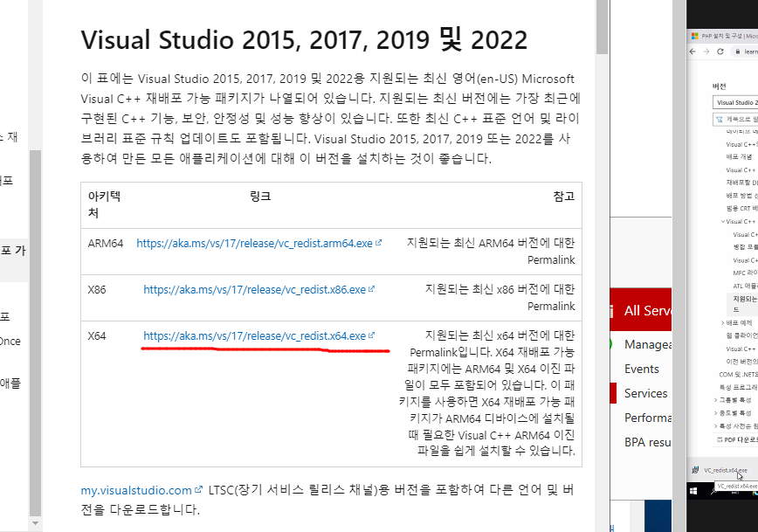Open 'Performance' in the Server Manager tile

(648, 418)
